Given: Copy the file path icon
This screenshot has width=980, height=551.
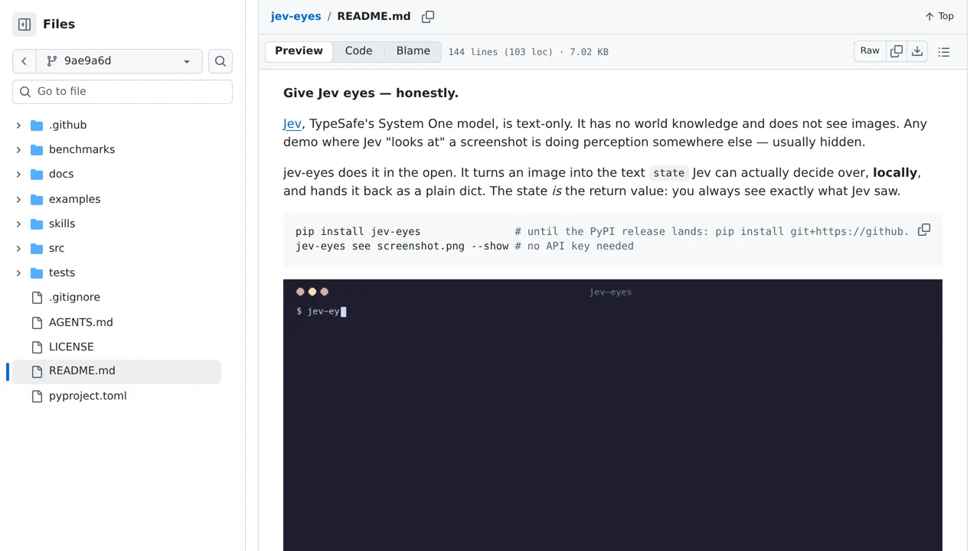Looking at the screenshot, I should (428, 16).
